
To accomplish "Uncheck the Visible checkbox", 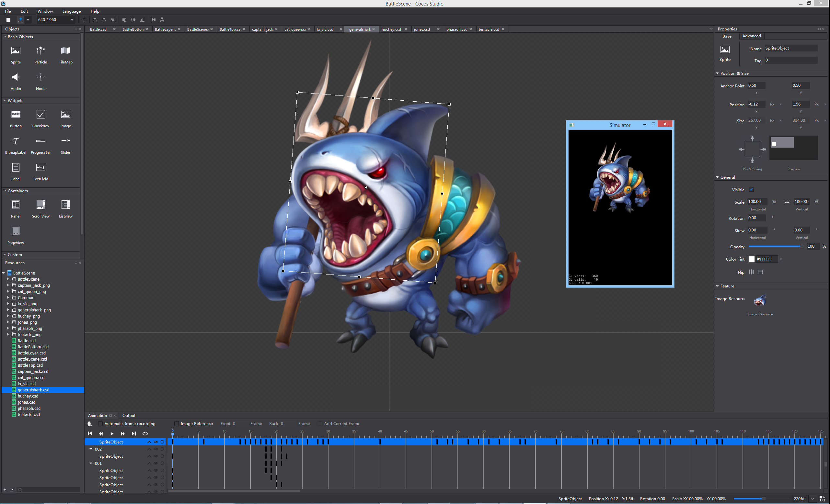I will [x=751, y=190].
